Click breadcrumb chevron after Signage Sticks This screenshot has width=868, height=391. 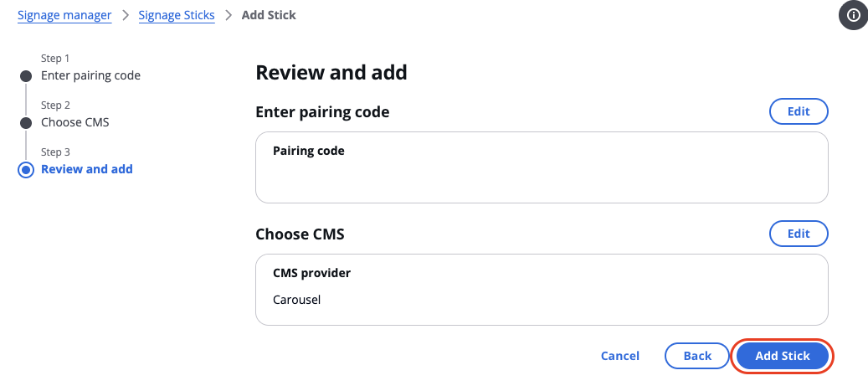pos(229,15)
